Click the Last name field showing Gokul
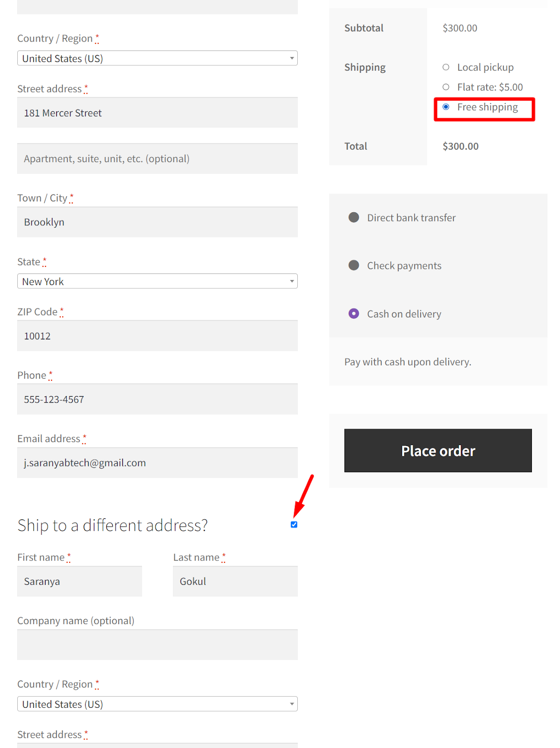This screenshot has width=560, height=748. coord(235,581)
